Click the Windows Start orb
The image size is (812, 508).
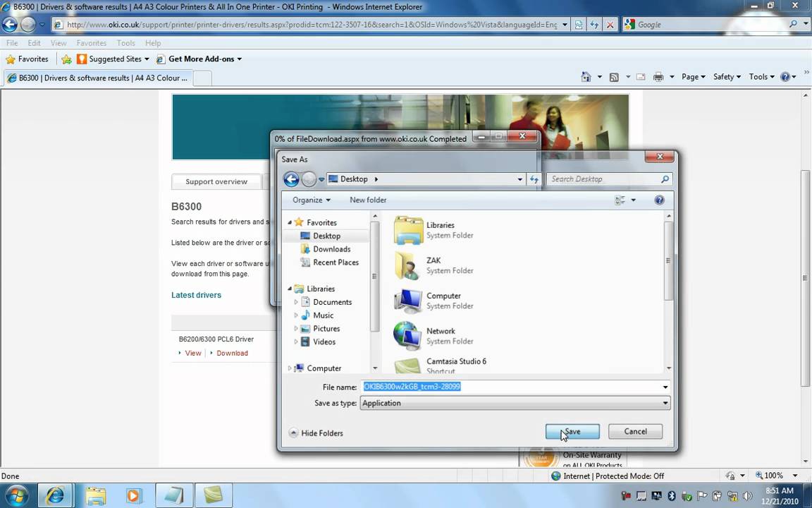pos(16,495)
